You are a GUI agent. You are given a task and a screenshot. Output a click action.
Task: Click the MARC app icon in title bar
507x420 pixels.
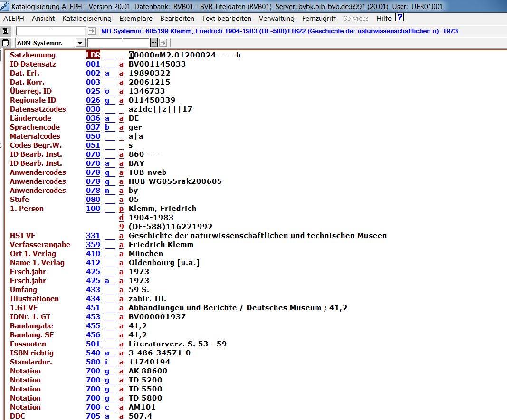click(5, 6)
